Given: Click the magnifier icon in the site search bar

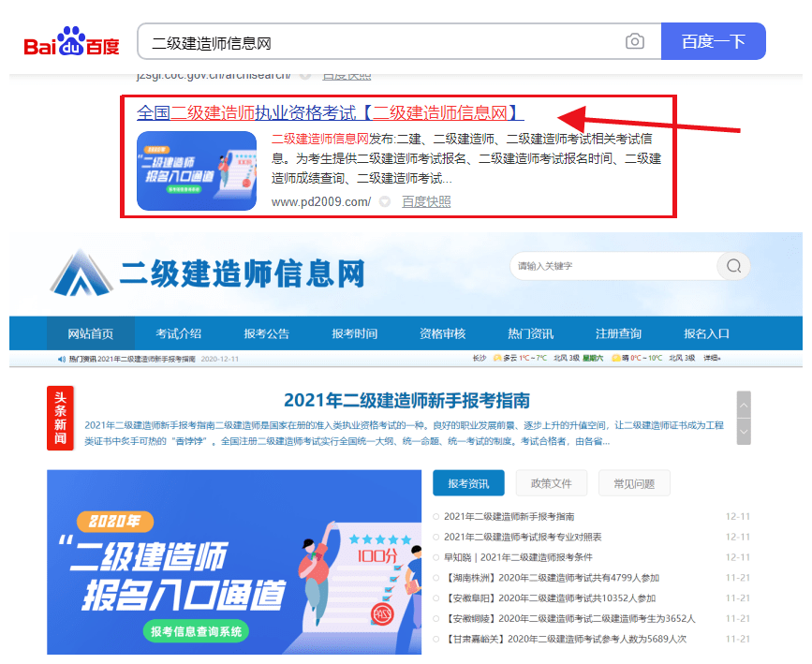Looking at the screenshot, I should pyautogui.click(x=733, y=266).
